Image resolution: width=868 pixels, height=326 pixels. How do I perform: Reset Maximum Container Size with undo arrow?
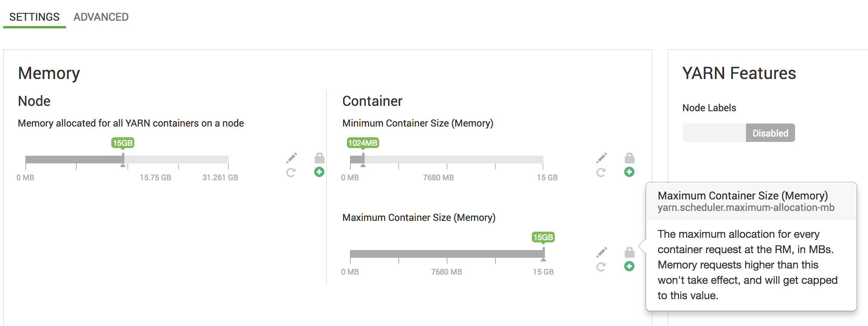(601, 267)
